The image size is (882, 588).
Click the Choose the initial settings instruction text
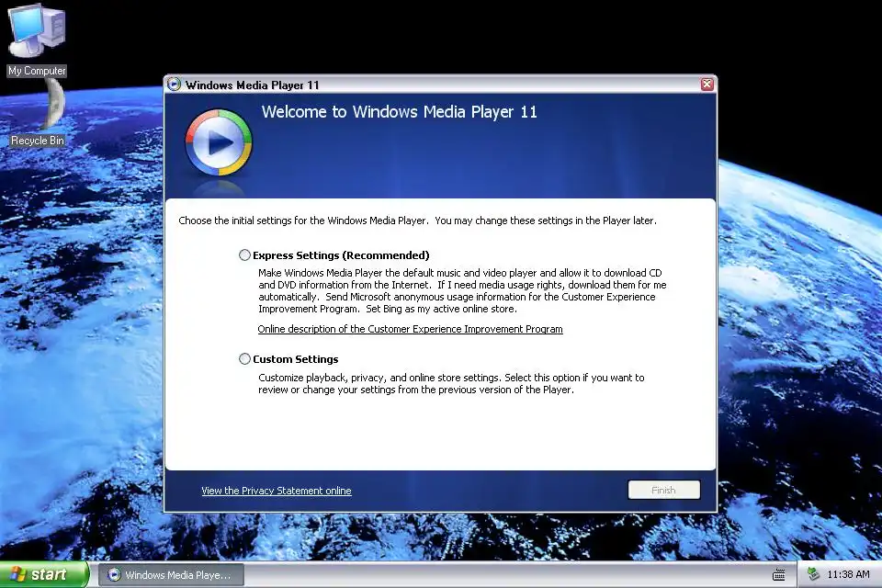(x=417, y=220)
